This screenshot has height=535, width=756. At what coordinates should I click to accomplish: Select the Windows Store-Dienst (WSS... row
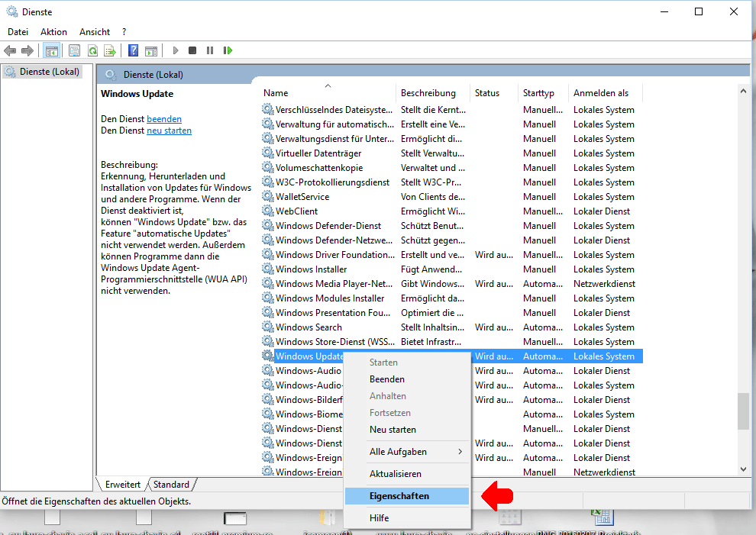click(x=452, y=342)
